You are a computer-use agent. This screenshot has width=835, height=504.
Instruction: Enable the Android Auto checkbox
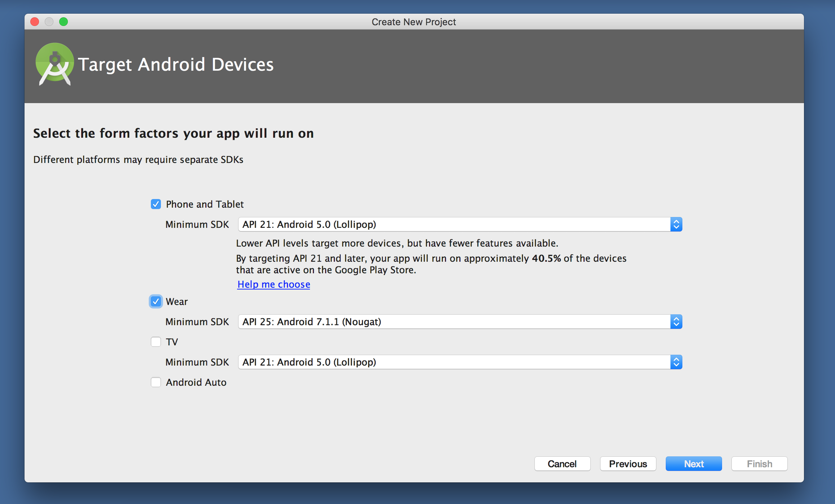[x=156, y=382]
